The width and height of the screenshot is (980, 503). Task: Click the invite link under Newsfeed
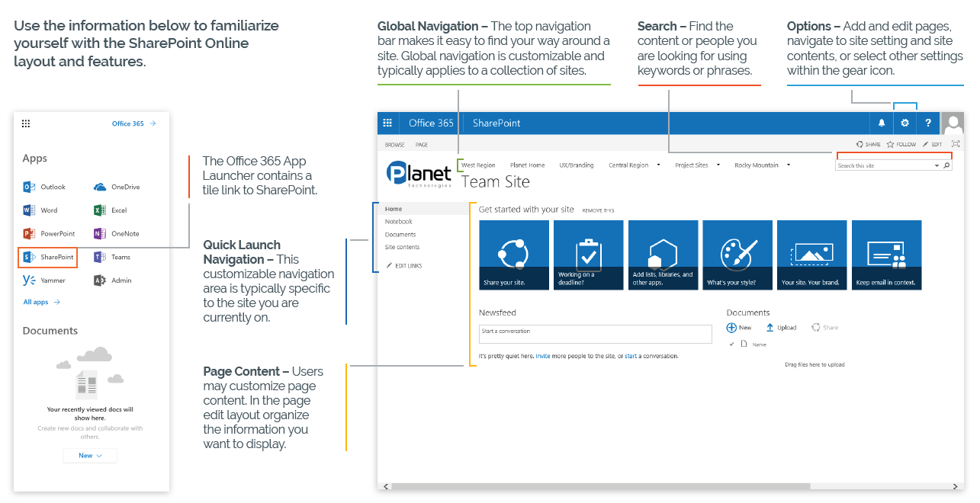pos(542,356)
